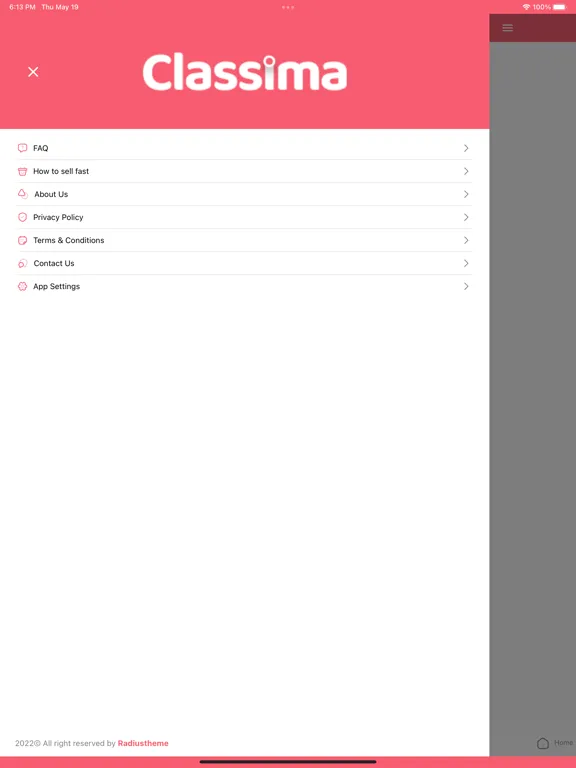This screenshot has width=576, height=768.
Task: Tap the How to sell fast box icon
Action: (x=23, y=171)
